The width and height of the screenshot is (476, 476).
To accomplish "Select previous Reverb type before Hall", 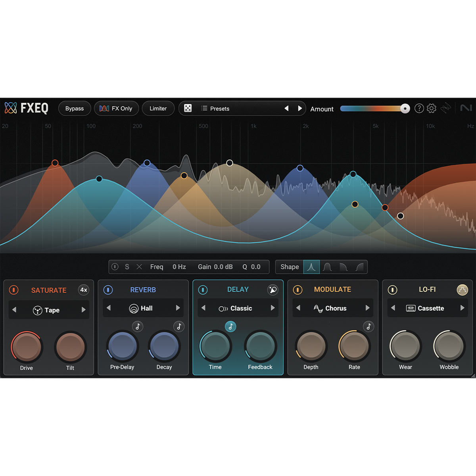I will pyautogui.click(x=109, y=308).
